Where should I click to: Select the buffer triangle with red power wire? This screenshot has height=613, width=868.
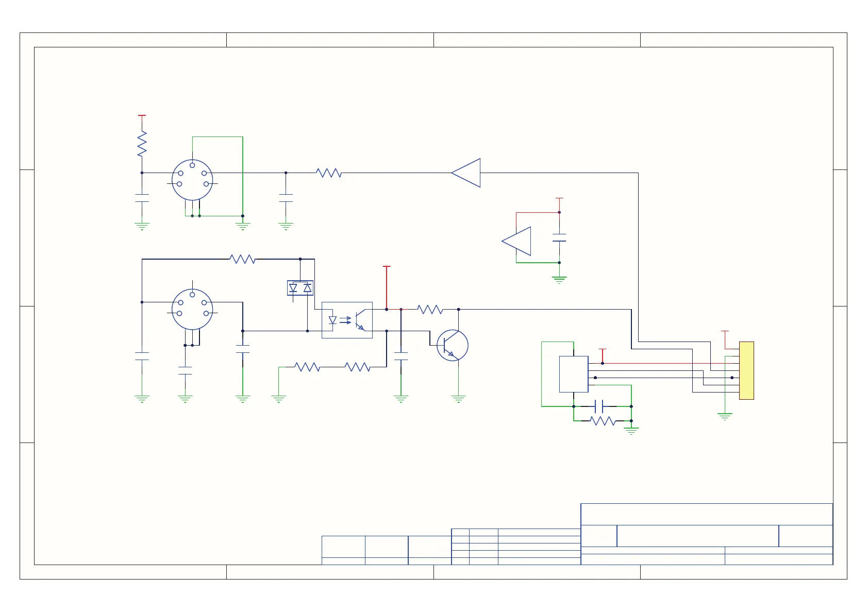tap(516, 241)
